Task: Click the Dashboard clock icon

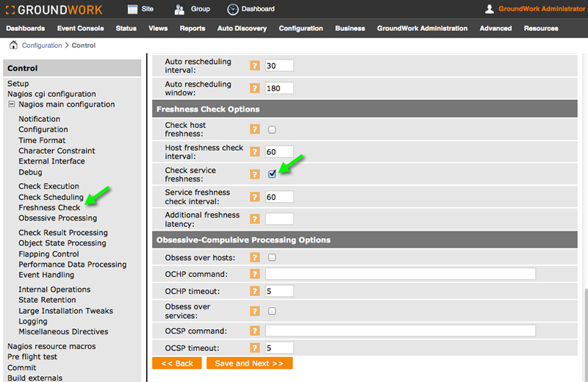Action: coord(232,9)
